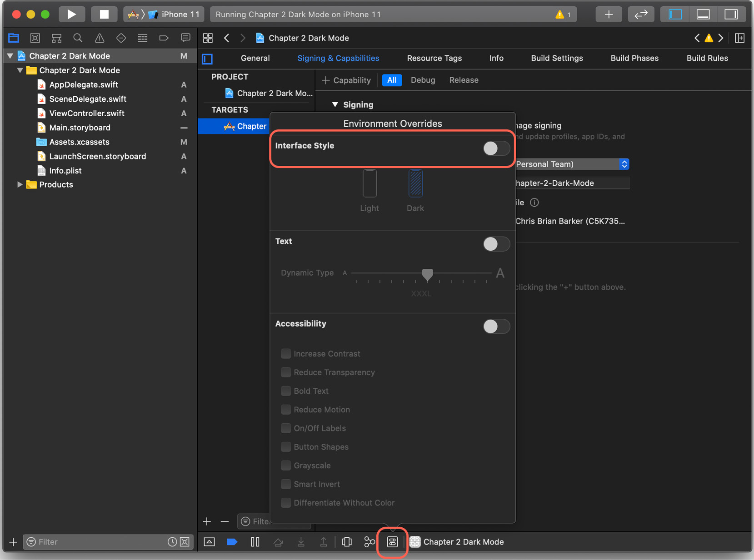
Task: Tick Grayscale checkbox
Action: [286, 465]
